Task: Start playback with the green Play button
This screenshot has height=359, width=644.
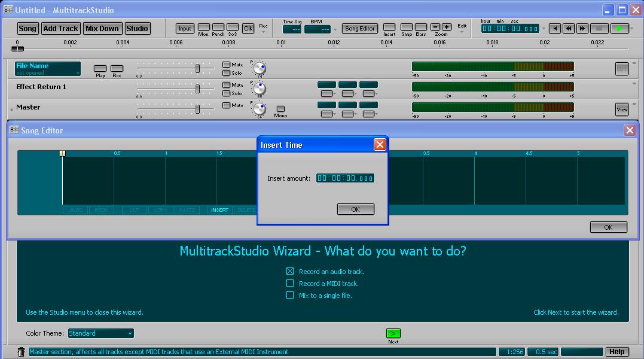Action: [619, 28]
